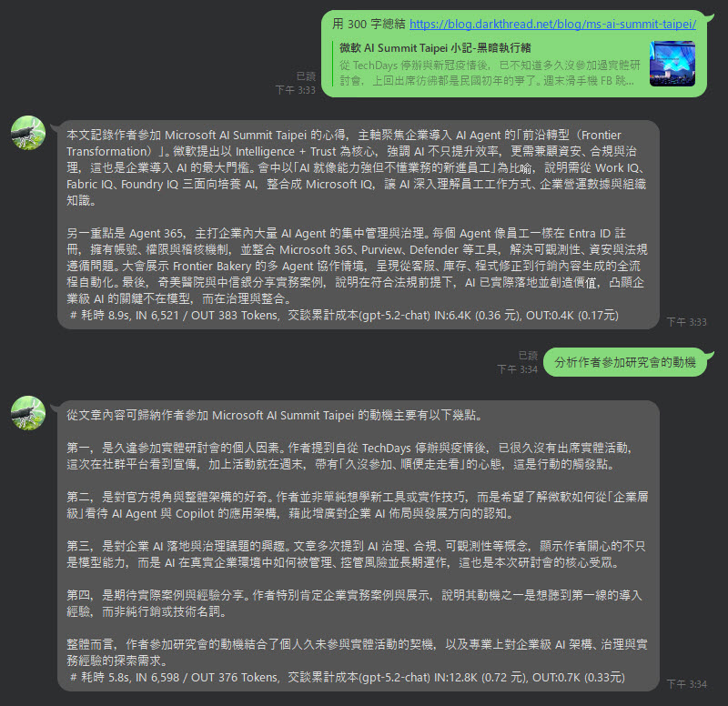Open the summit photo thumbnail in link preview
728x706 pixels.
coord(672,64)
